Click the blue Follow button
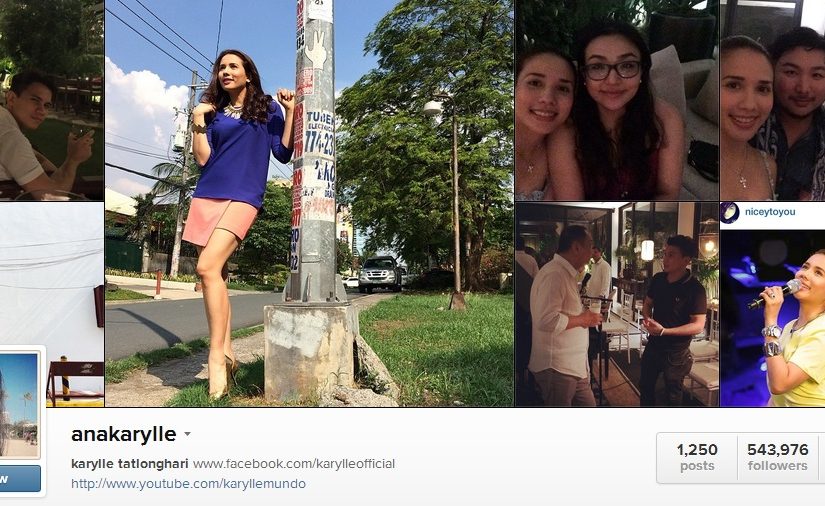825x506 pixels. click(x=19, y=479)
